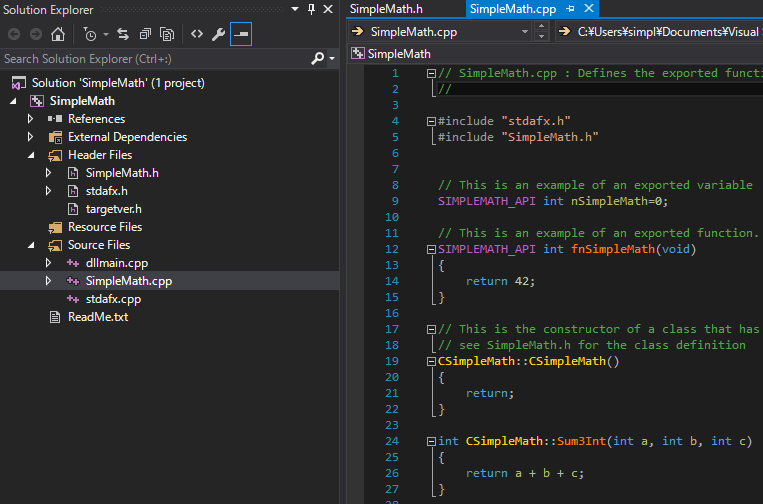Select stdafx.cpp file
763x504 pixels.
pyautogui.click(x=113, y=299)
